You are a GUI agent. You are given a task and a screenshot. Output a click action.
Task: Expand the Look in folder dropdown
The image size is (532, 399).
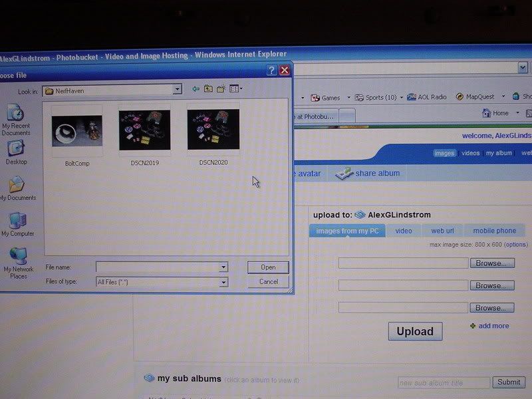(177, 90)
